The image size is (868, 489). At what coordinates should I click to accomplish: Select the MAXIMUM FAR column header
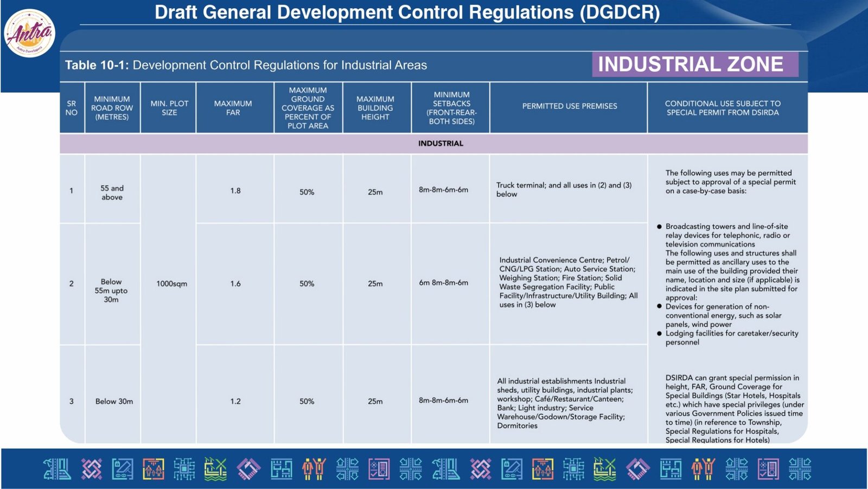[233, 108]
